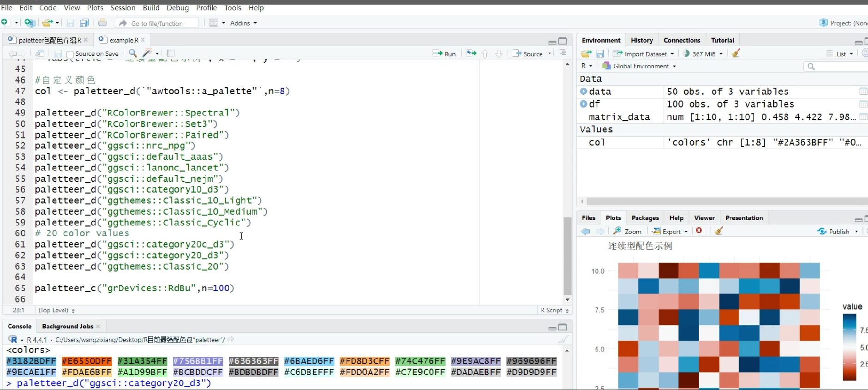
Task: Click the Run button
Action: 444,54
